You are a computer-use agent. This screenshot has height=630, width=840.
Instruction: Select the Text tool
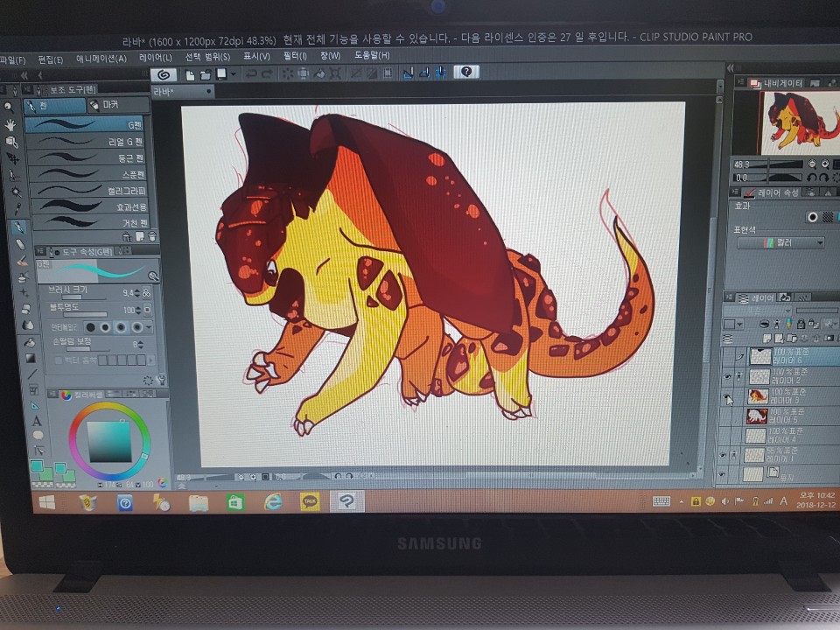tap(37, 420)
